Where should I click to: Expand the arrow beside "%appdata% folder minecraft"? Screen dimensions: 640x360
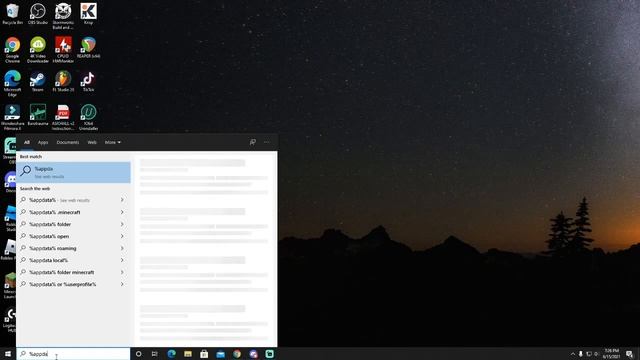pyautogui.click(x=122, y=272)
